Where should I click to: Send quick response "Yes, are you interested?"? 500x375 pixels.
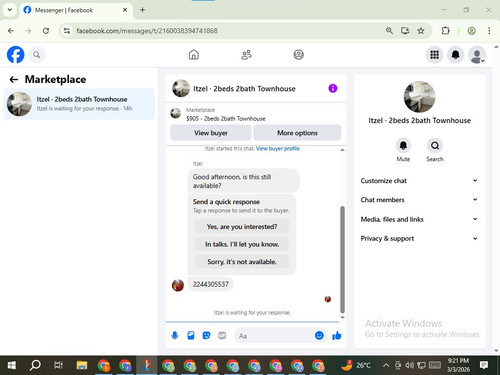(242, 227)
